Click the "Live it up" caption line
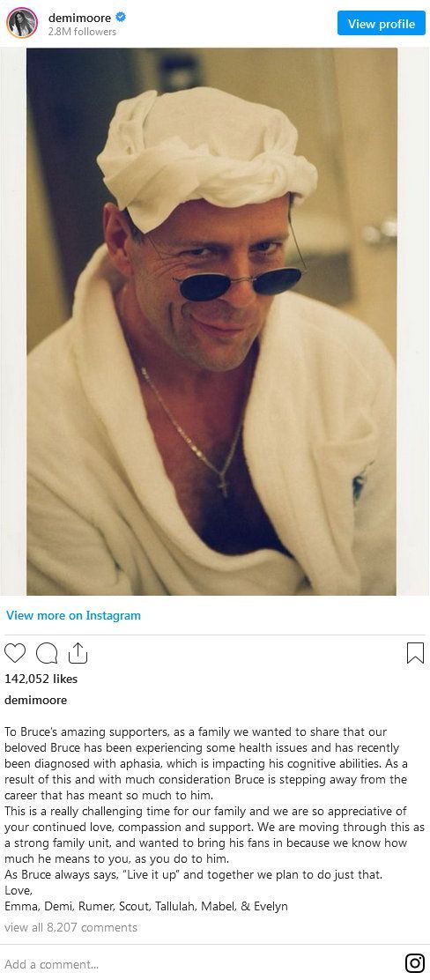The height and width of the screenshot is (980, 430). (x=193, y=875)
